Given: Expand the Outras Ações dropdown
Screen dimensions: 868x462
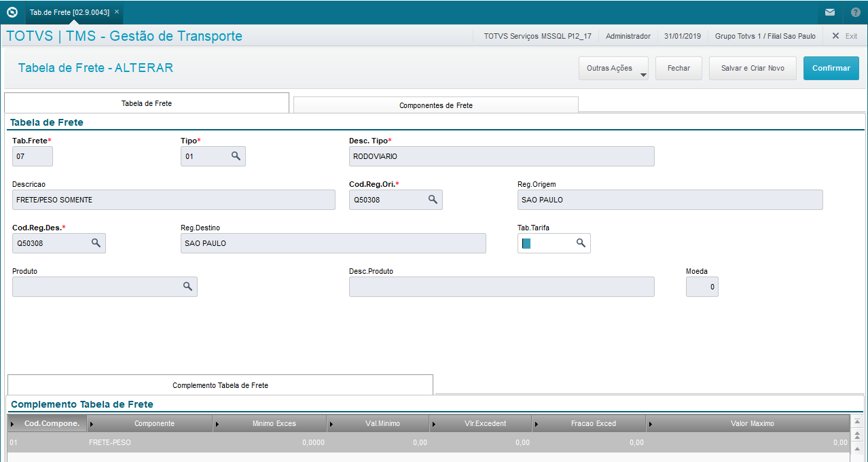Looking at the screenshot, I should tap(613, 68).
